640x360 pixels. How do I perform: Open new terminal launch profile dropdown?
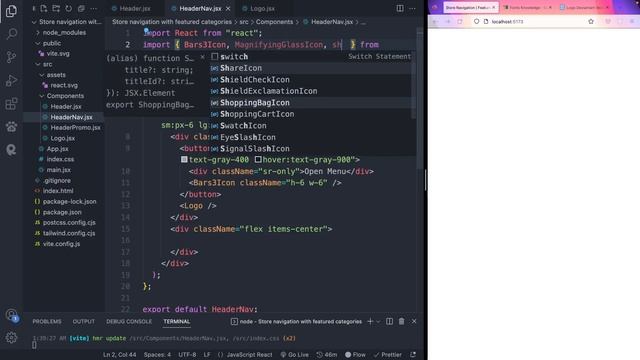(378, 322)
